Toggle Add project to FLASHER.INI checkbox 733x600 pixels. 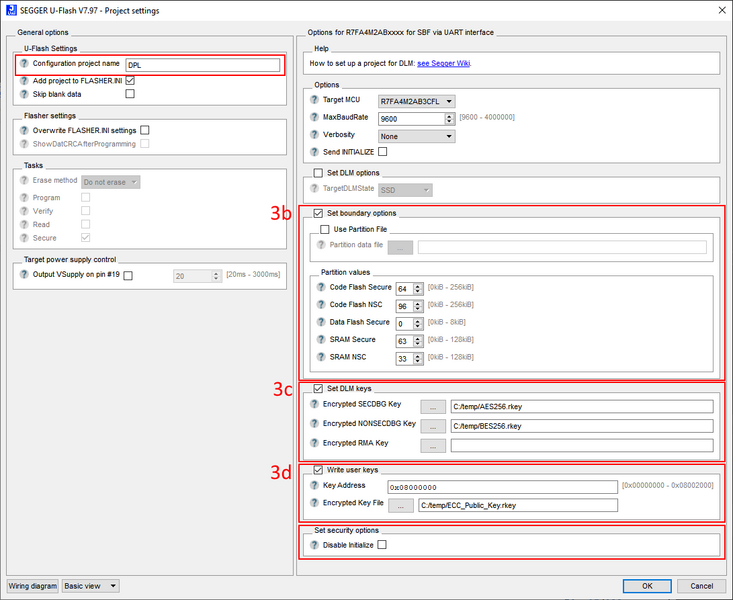point(130,80)
